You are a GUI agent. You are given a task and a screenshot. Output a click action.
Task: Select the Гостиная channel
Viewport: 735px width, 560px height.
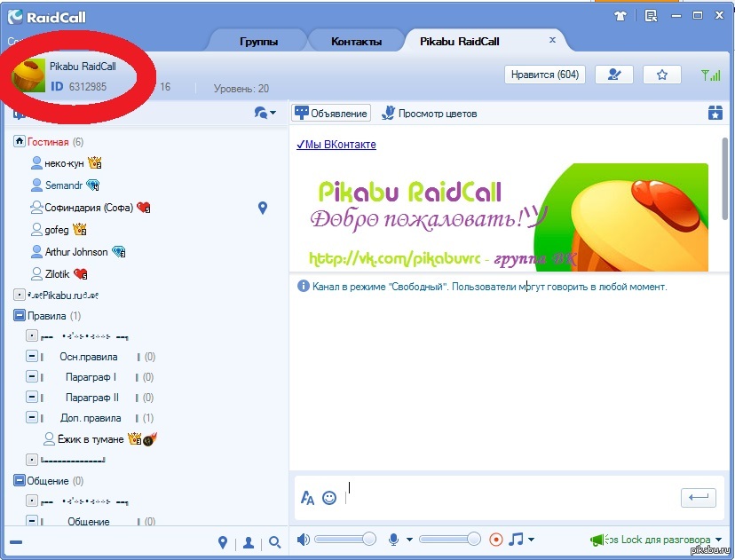(x=48, y=141)
